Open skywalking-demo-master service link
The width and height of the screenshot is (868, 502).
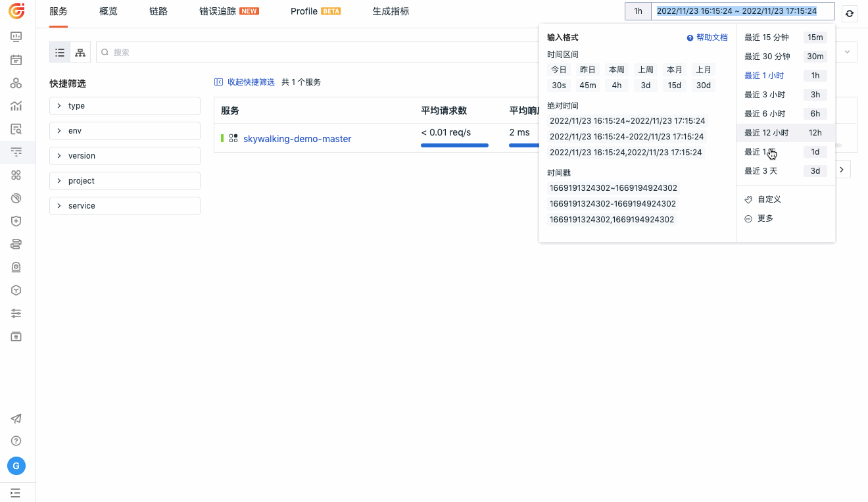297,139
